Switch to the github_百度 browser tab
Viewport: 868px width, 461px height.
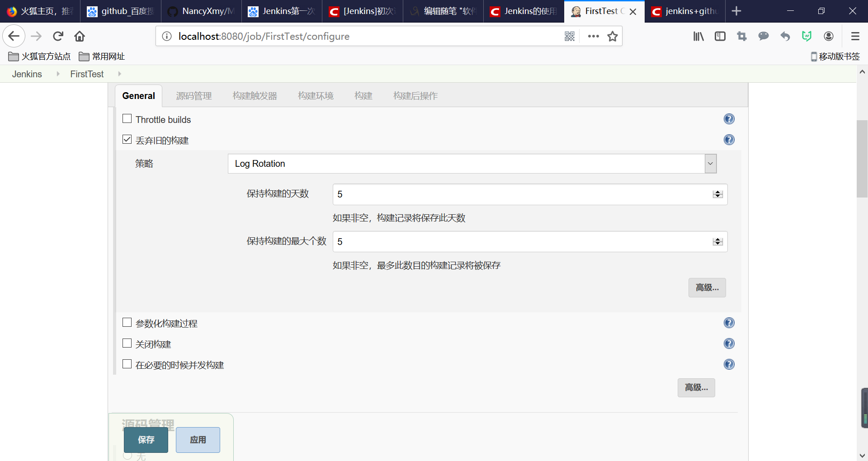(121, 11)
